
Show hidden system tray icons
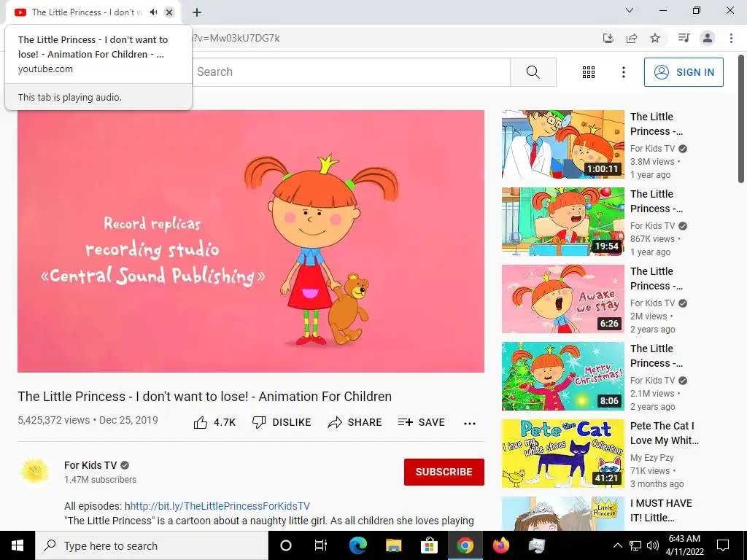point(617,545)
